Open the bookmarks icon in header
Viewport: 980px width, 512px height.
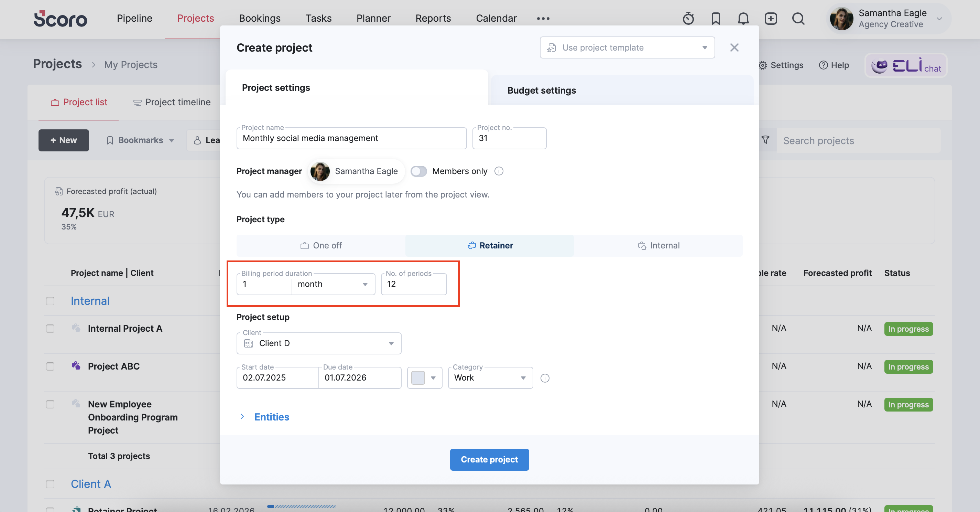click(x=716, y=18)
